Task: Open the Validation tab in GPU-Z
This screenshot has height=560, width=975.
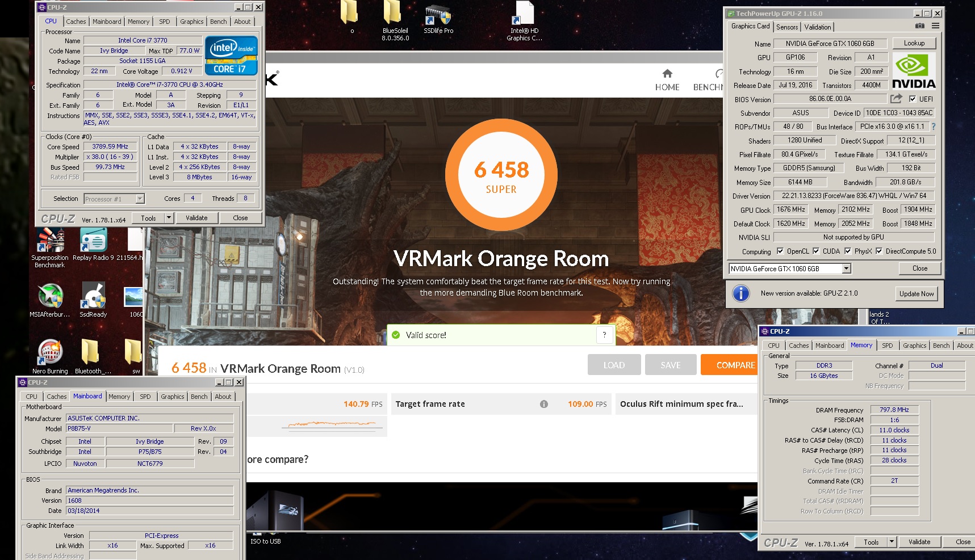Action: [818, 27]
